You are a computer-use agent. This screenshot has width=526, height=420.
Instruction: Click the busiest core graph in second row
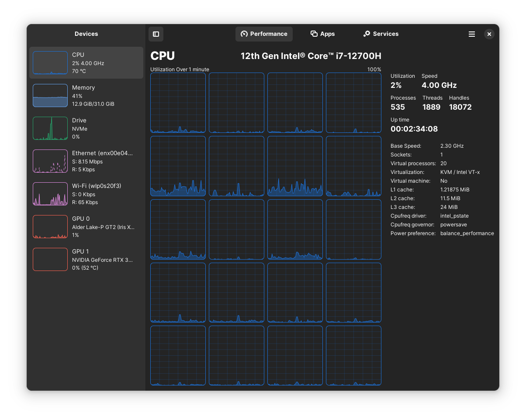point(295,166)
